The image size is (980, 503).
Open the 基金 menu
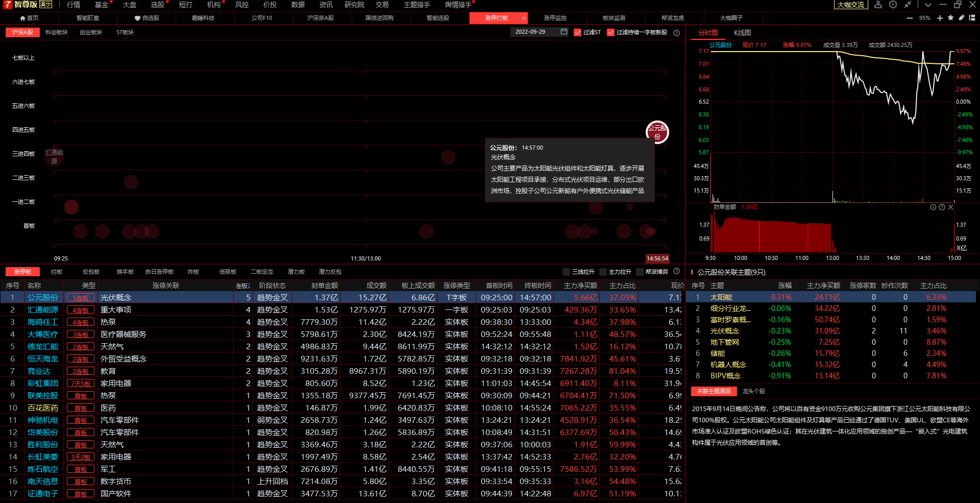point(102,5)
